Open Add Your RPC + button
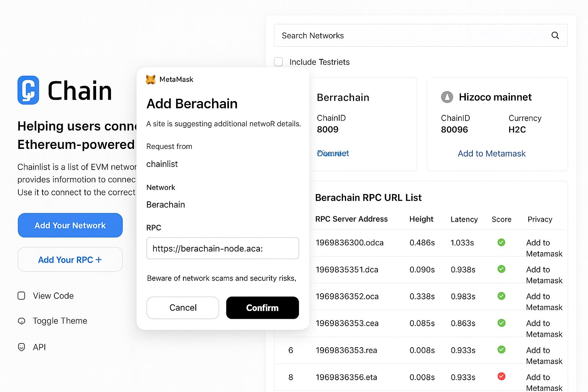 (x=70, y=260)
